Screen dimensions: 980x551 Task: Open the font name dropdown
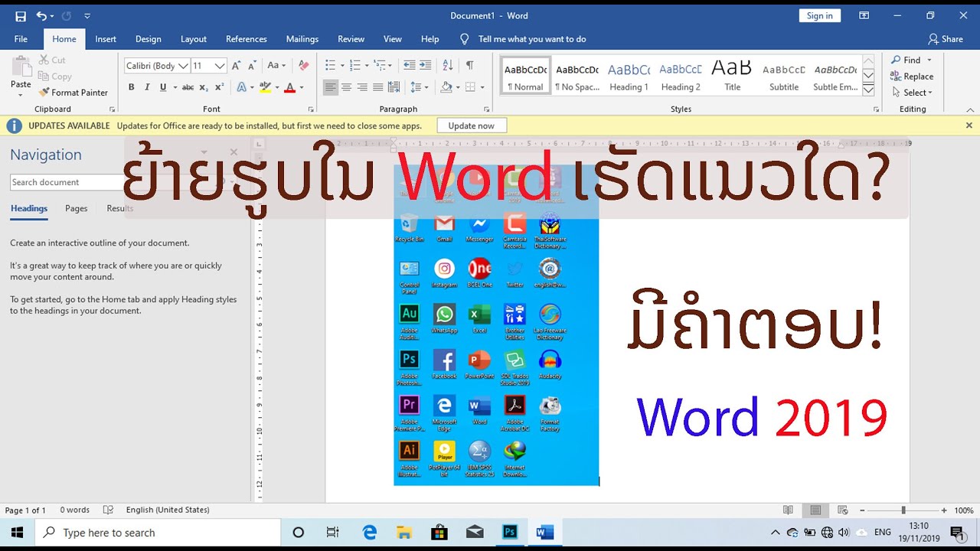pos(184,66)
